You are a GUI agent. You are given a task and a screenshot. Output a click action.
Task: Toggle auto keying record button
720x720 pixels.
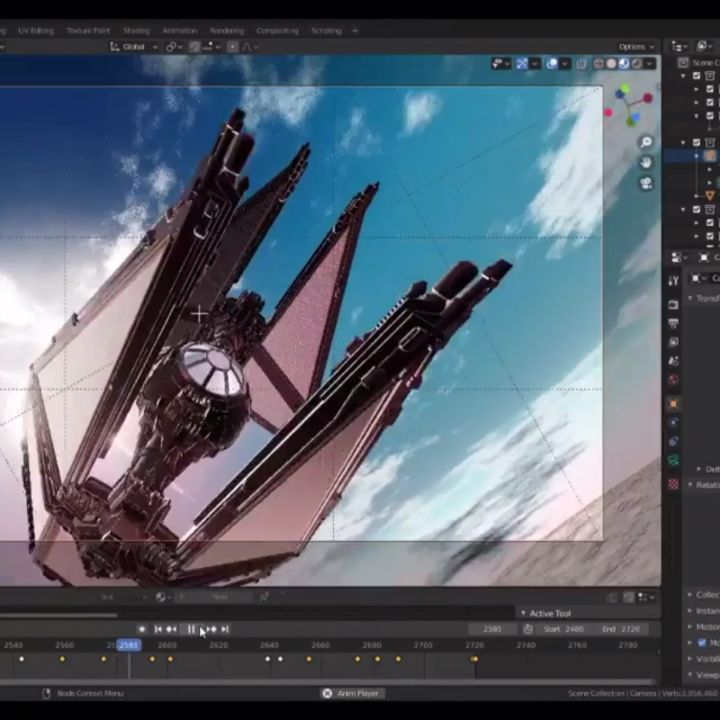tap(142, 629)
